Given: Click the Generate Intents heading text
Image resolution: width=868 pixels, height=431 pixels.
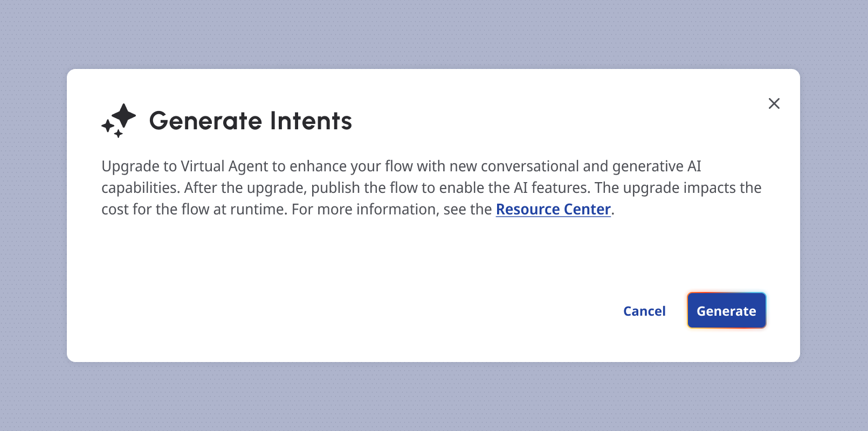Looking at the screenshot, I should point(250,121).
